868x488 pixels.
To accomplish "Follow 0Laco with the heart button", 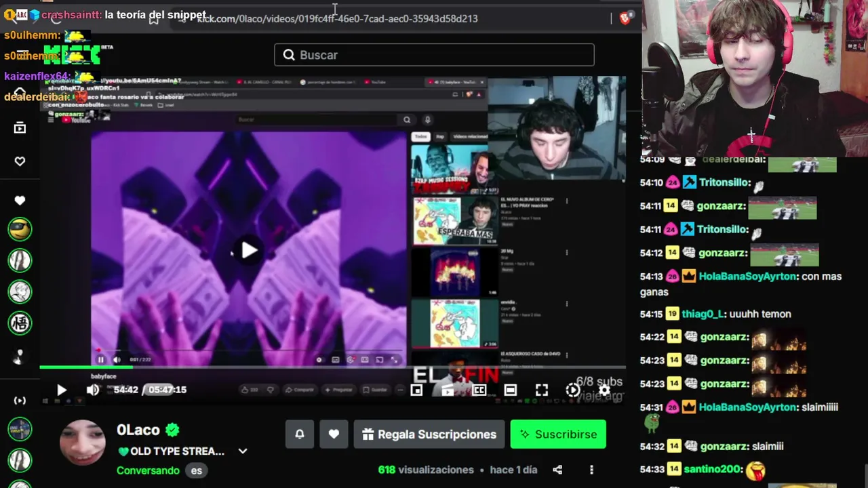I will point(334,434).
